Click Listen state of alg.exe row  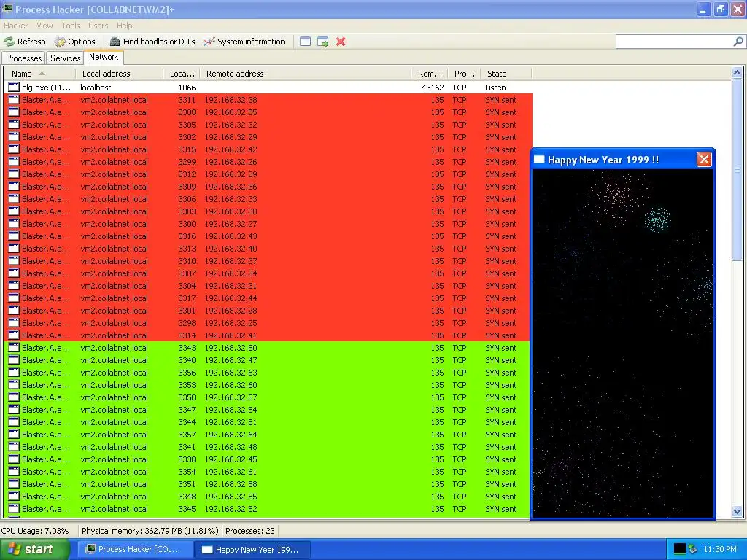[x=495, y=87]
